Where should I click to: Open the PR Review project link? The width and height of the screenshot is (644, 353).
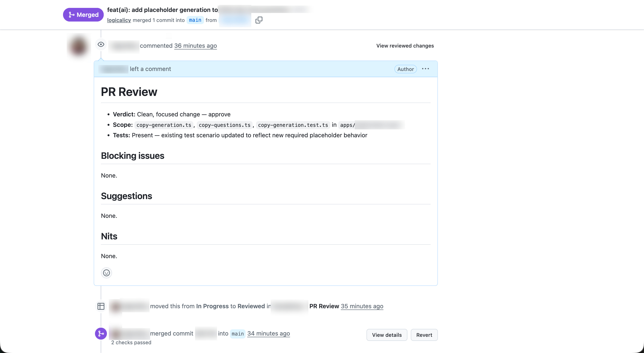[324, 306]
